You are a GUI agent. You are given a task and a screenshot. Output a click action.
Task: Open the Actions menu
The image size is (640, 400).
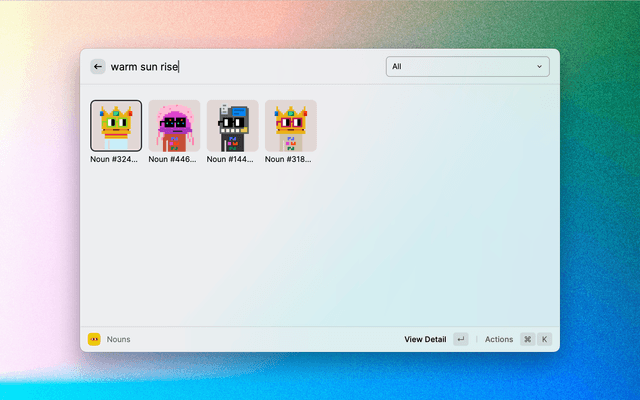pos(498,340)
